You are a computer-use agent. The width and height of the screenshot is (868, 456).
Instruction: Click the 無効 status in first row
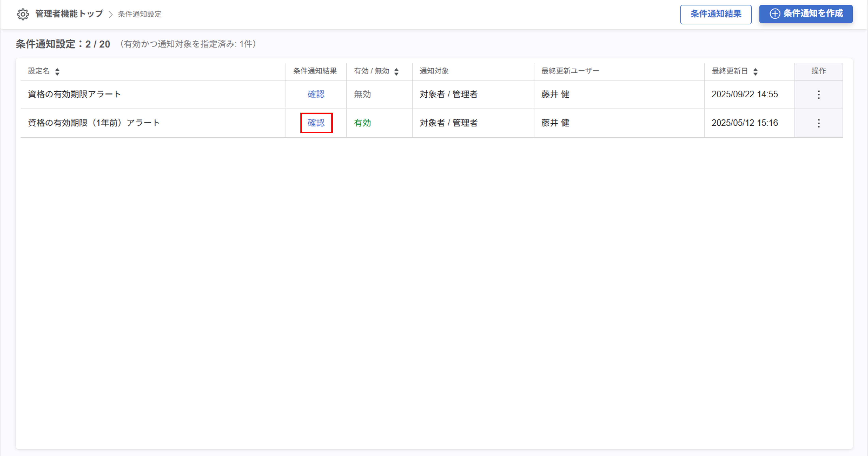pyautogui.click(x=362, y=94)
